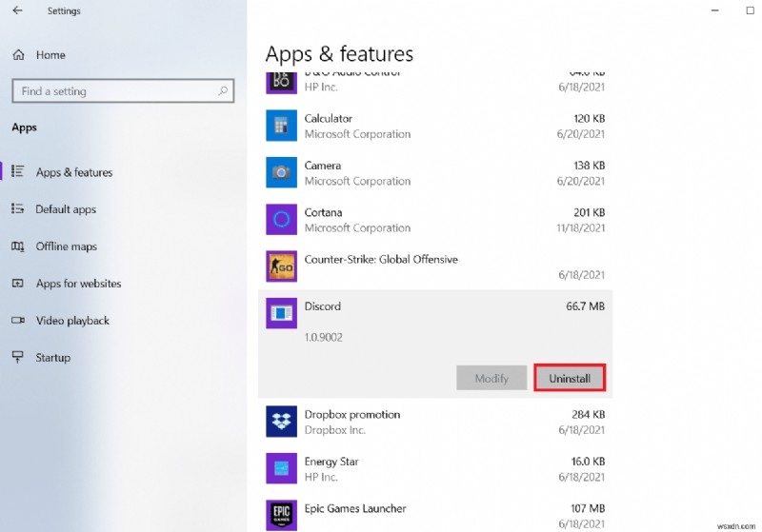Click Cortana's install date 11/18/2021
Image resolution: width=762 pixels, height=532 pixels.
(581, 228)
